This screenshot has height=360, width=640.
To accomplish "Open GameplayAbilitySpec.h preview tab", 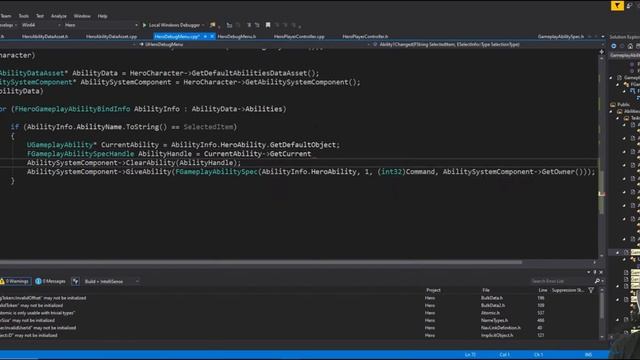I will coord(561,36).
